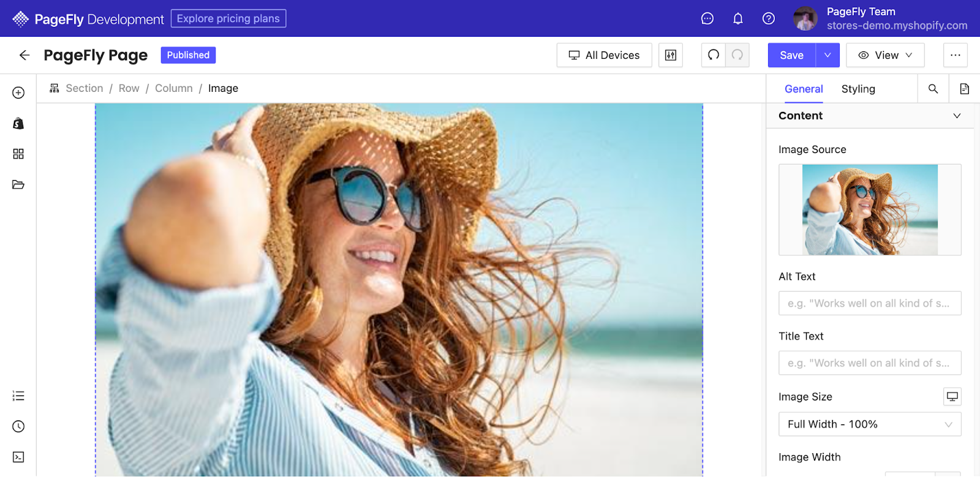Search inspector parameters with magnifier icon
The width and height of the screenshot is (980, 477).
(933, 89)
